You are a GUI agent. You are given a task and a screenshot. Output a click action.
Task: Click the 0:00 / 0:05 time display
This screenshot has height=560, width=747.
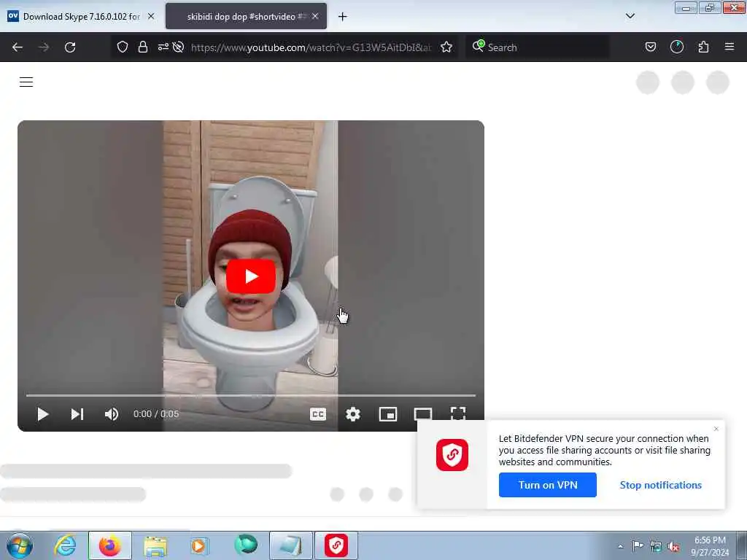[x=156, y=414]
